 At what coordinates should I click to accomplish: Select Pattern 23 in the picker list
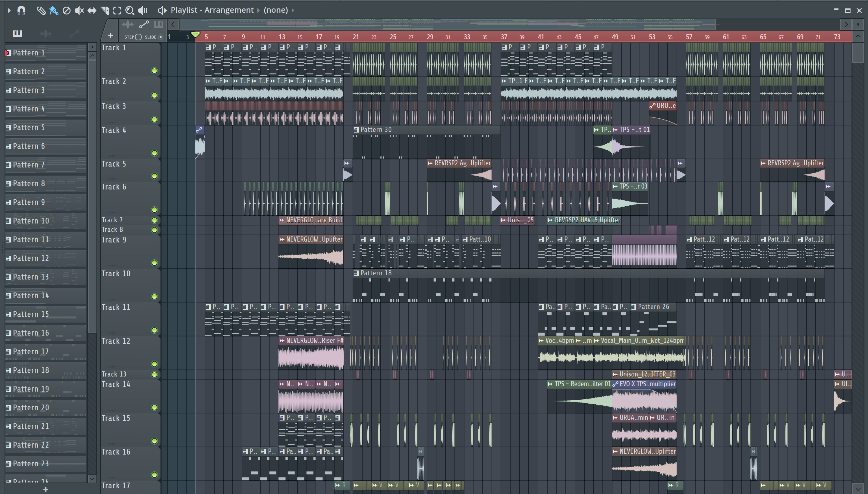click(x=46, y=464)
